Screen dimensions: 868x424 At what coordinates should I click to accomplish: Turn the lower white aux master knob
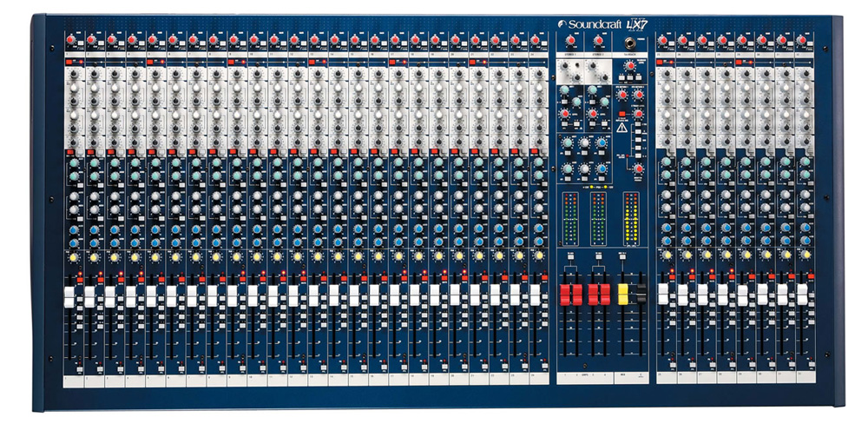click(584, 169)
